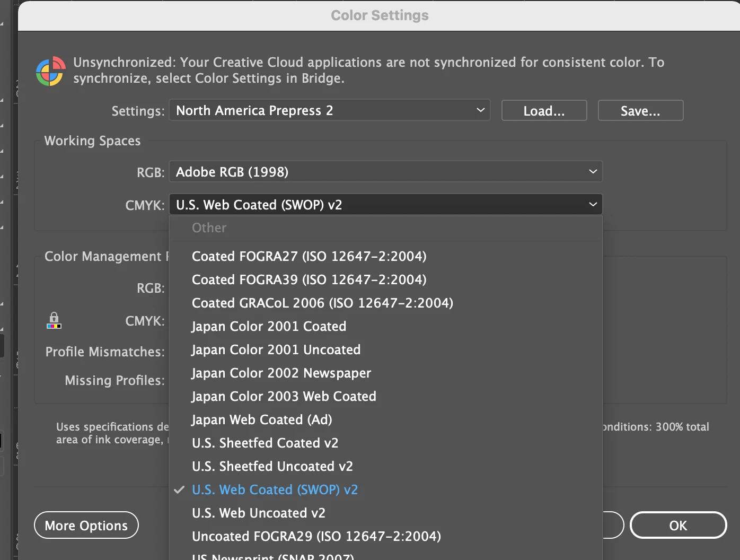
Task: Click the Profile Mismatches label
Action: (105, 352)
